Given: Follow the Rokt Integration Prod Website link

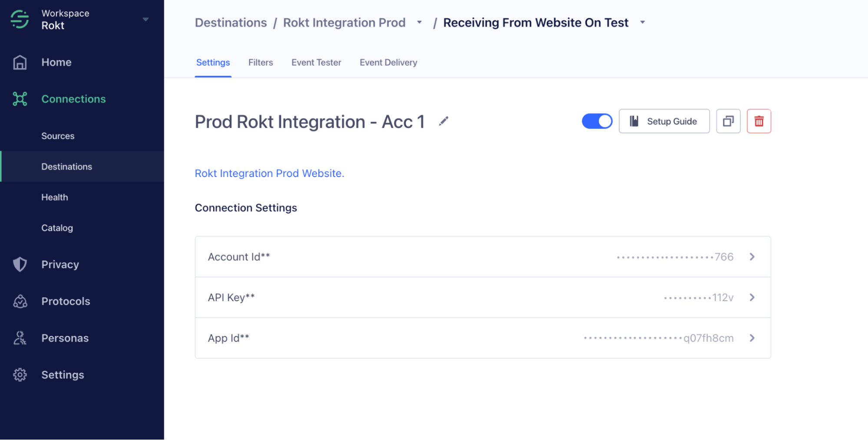Looking at the screenshot, I should tap(270, 173).
